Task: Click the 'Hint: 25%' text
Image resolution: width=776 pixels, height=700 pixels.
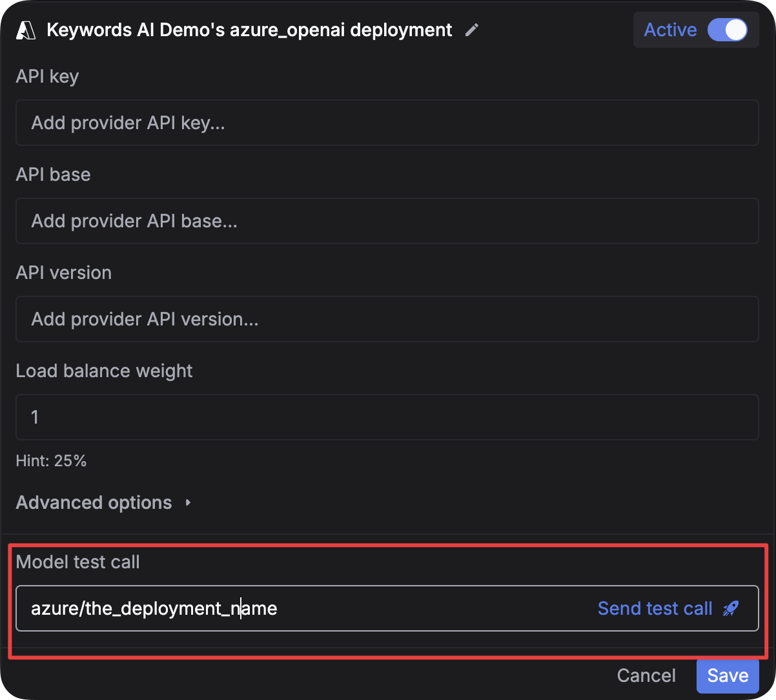Action: [51, 460]
